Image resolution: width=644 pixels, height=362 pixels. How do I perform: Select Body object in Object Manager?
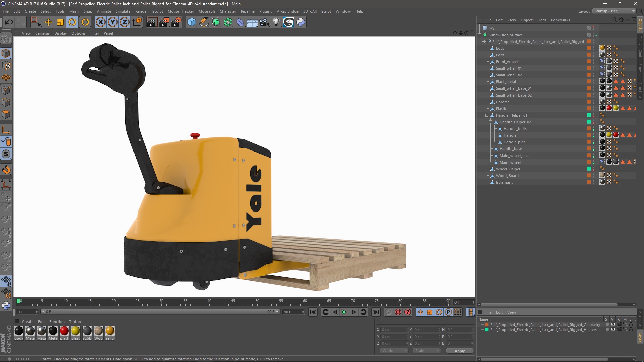[500, 48]
